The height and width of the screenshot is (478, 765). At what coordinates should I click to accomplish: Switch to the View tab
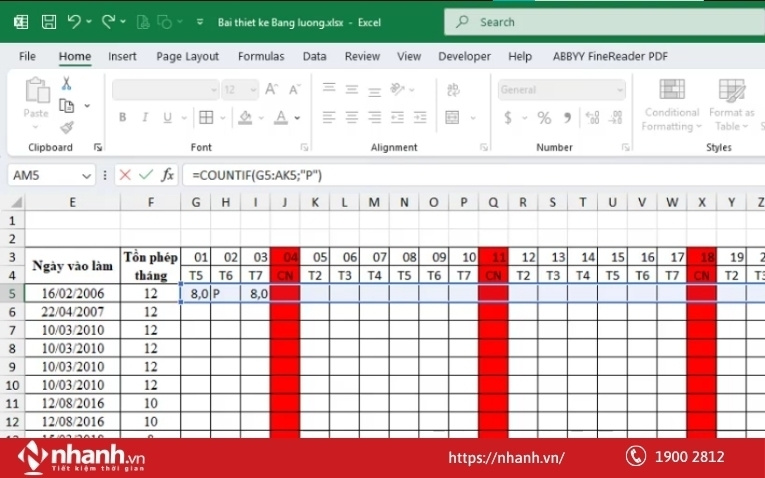[x=409, y=56]
